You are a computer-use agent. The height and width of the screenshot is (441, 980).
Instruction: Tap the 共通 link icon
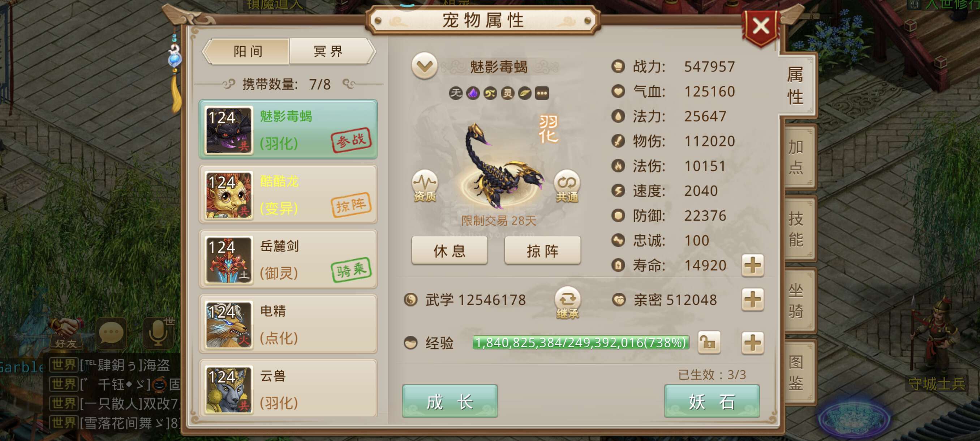tap(567, 186)
